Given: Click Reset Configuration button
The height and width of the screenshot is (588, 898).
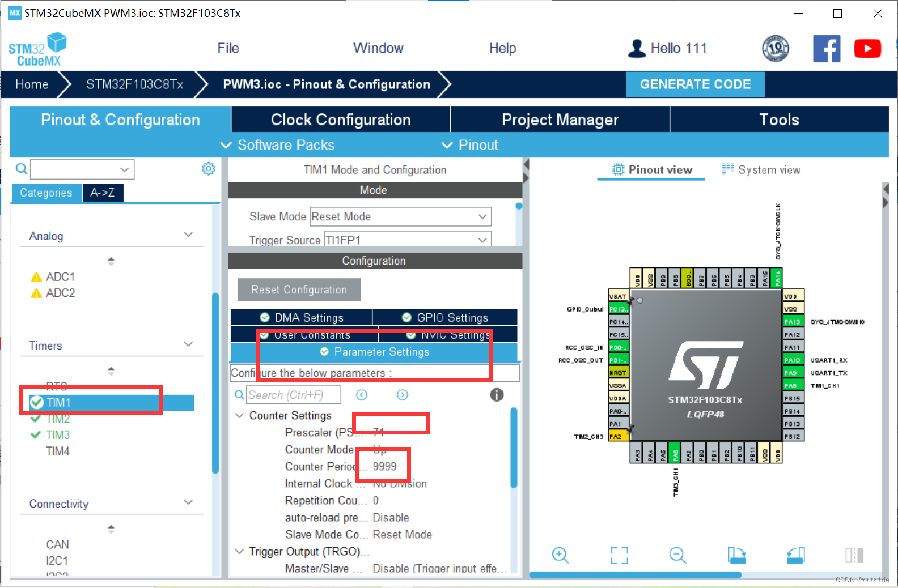Looking at the screenshot, I should coord(299,289).
